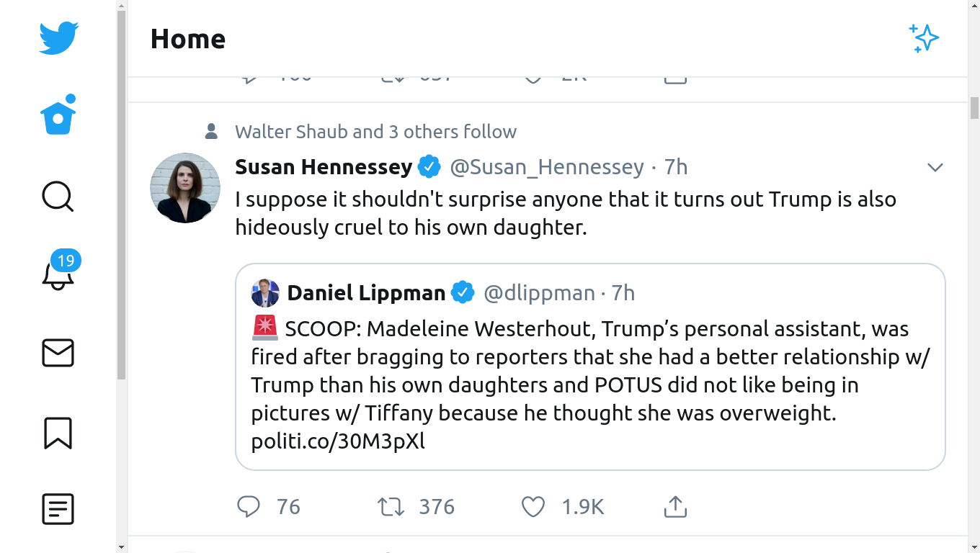The height and width of the screenshot is (553, 980).
Task: Go to the Home timeline icon
Action: point(58,115)
